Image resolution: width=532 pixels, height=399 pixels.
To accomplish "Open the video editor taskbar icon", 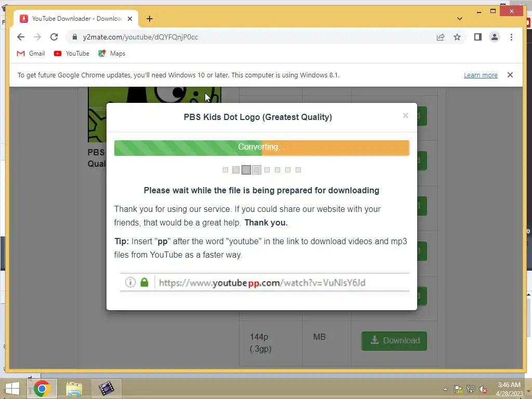I will [x=106, y=389].
